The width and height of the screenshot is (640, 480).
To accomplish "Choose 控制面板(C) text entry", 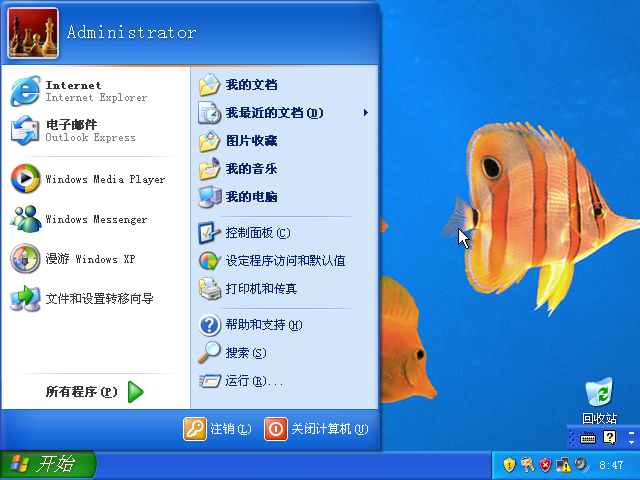I will [x=258, y=233].
